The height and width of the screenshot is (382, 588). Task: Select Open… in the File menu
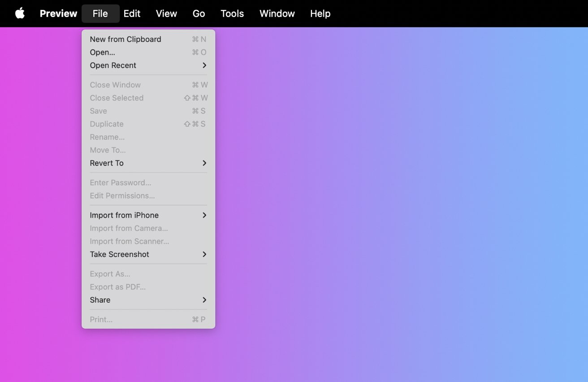coord(148,52)
